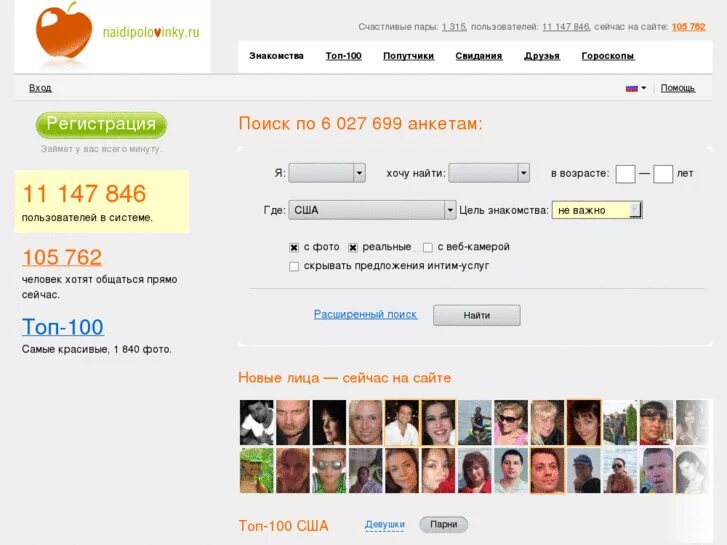Click the minimum age input field
727x545 pixels.
tap(625, 174)
